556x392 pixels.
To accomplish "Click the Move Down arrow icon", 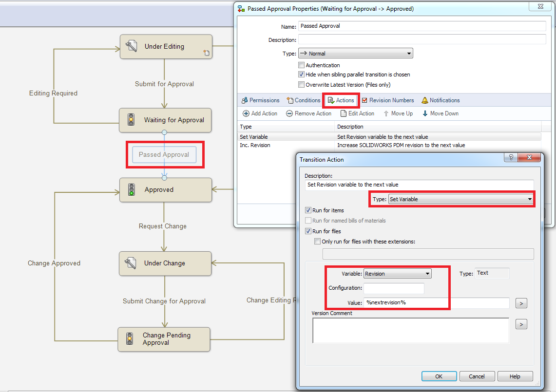I will click(424, 113).
